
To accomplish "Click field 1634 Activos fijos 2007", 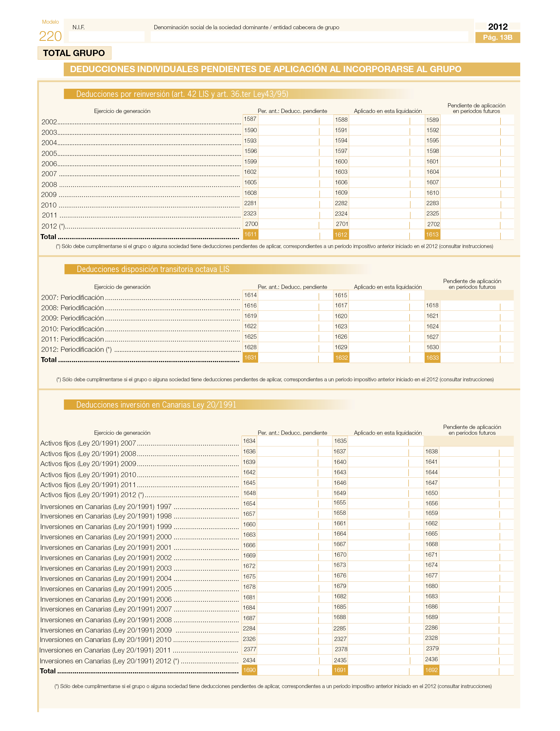I will (295, 441).
